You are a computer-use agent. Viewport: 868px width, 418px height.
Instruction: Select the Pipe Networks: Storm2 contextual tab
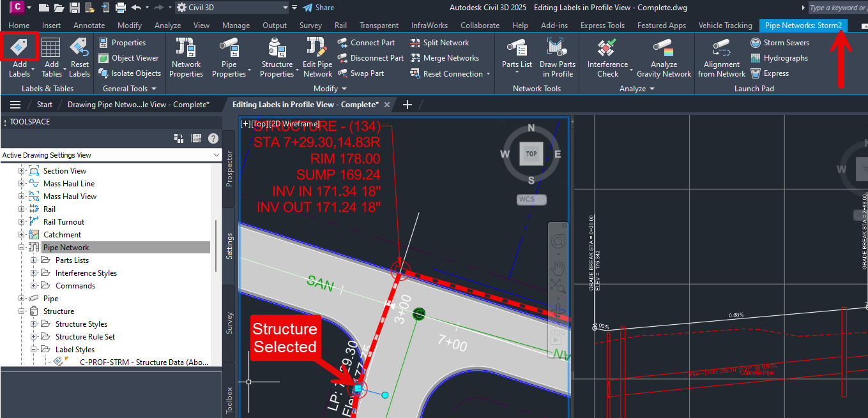(x=804, y=26)
